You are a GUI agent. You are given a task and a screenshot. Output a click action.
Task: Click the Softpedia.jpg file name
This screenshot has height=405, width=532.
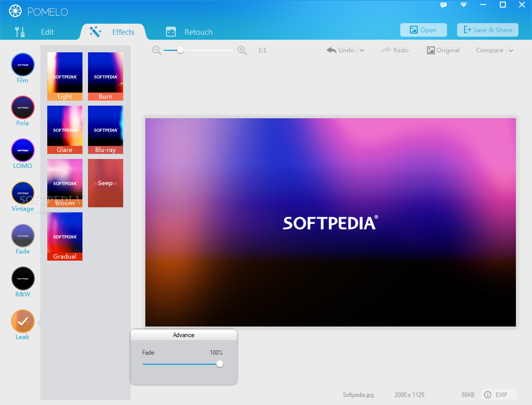coord(358,395)
